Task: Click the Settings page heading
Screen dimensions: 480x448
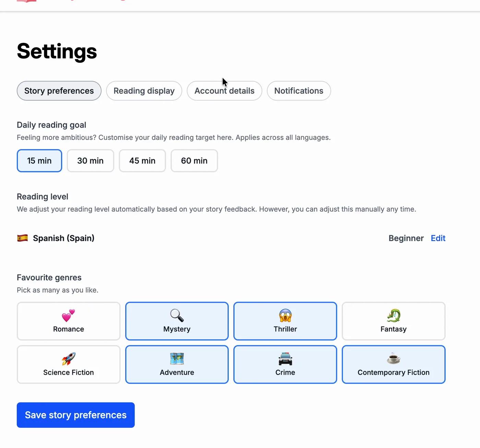Action: [x=57, y=51]
